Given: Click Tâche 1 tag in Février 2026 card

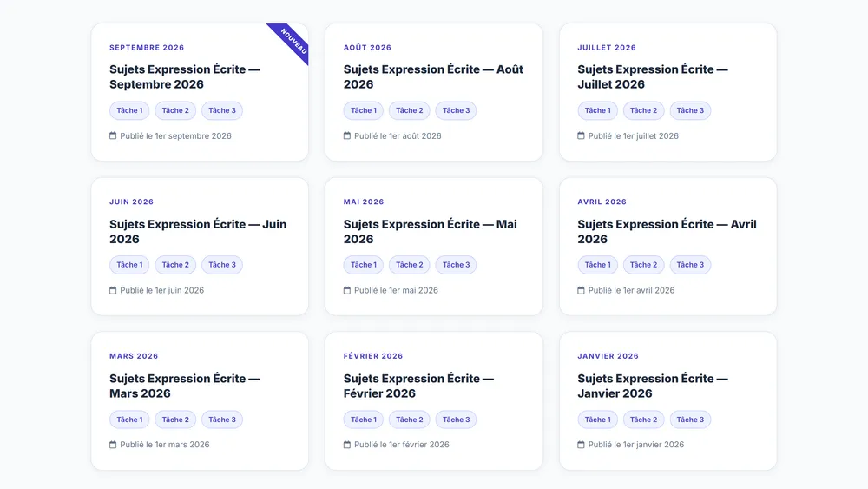Looking at the screenshot, I should [363, 420].
